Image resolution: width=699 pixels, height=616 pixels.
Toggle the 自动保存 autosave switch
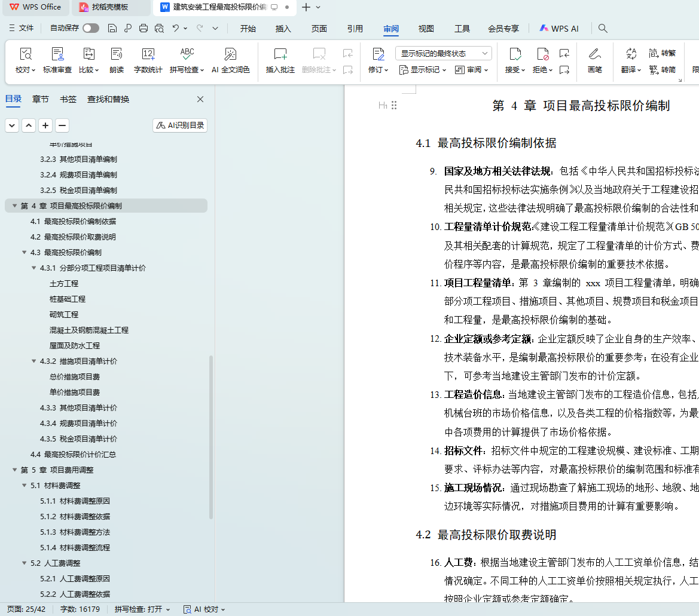tap(91, 28)
